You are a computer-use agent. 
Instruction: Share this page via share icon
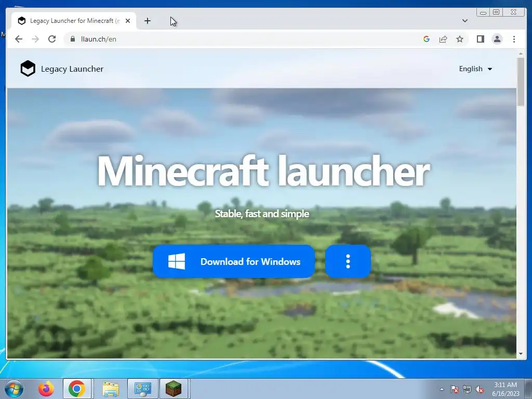tap(443, 39)
